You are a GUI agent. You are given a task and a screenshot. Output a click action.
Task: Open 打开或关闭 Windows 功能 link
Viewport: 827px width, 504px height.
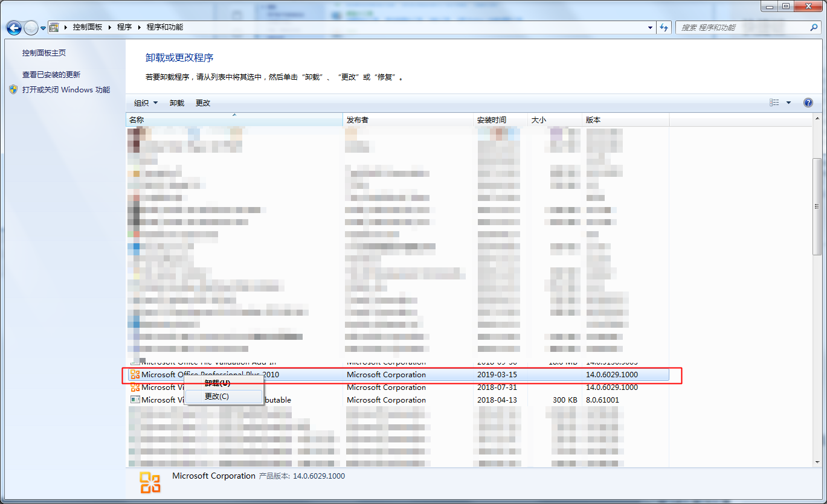[x=66, y=90]
